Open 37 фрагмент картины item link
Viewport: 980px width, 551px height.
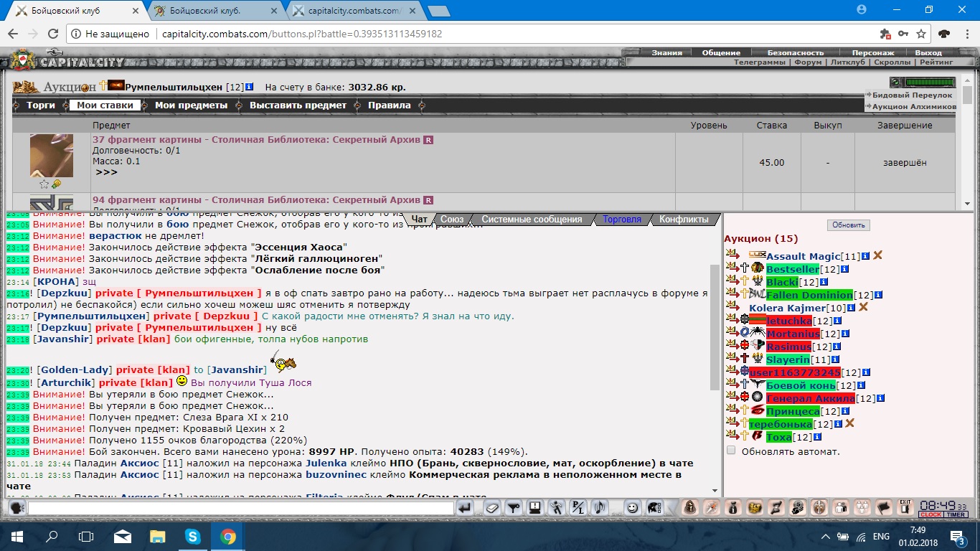[x=256, y=140]
